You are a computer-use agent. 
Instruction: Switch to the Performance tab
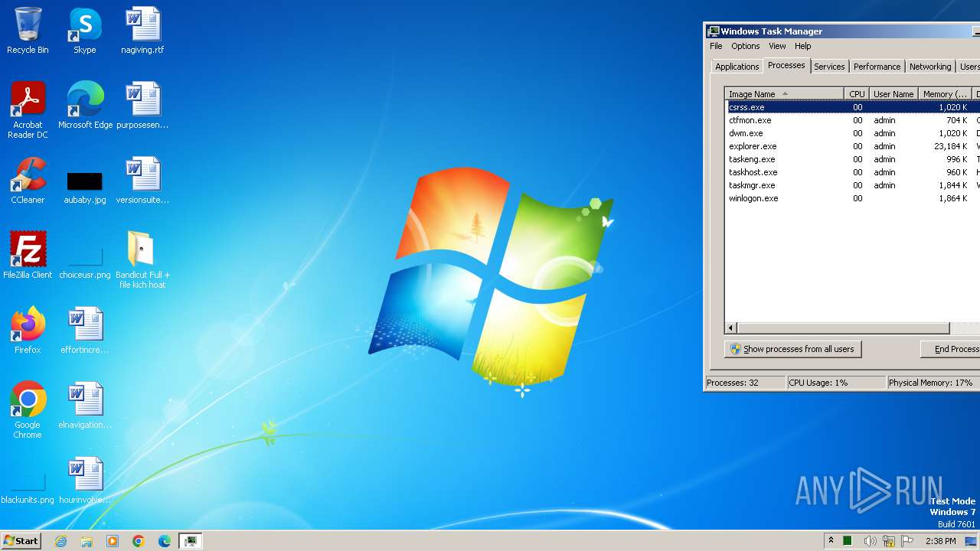pyautogui.click(x=877, y=67)
